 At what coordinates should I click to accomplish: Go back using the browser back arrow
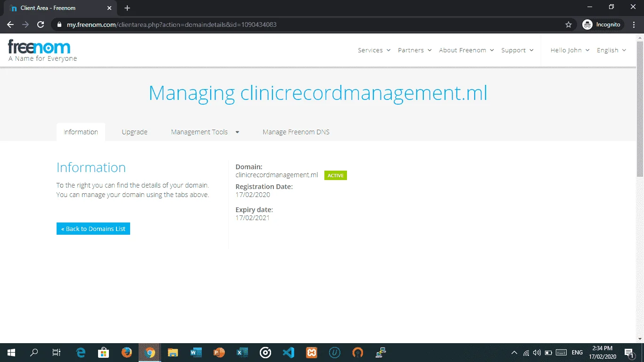10,25
